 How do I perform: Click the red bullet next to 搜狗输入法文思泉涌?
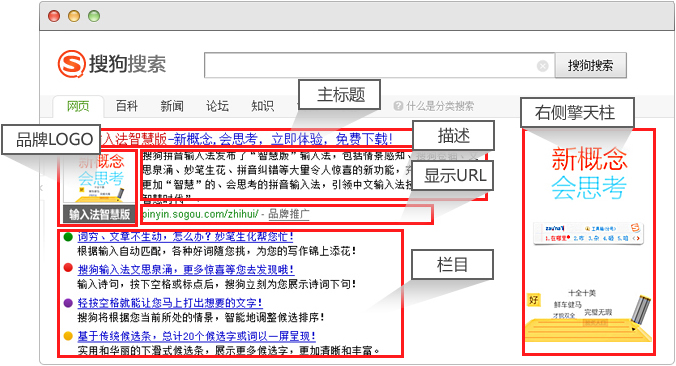[68, 268]
